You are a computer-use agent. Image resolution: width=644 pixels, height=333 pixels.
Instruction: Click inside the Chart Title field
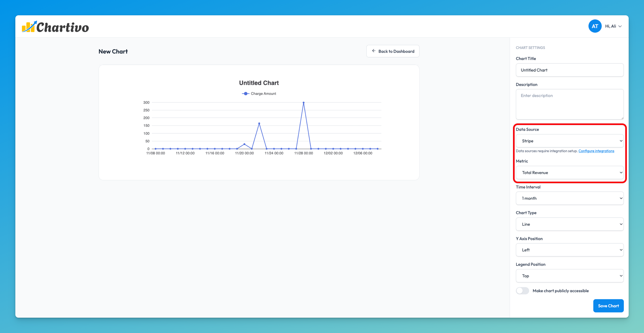[569, 70]
